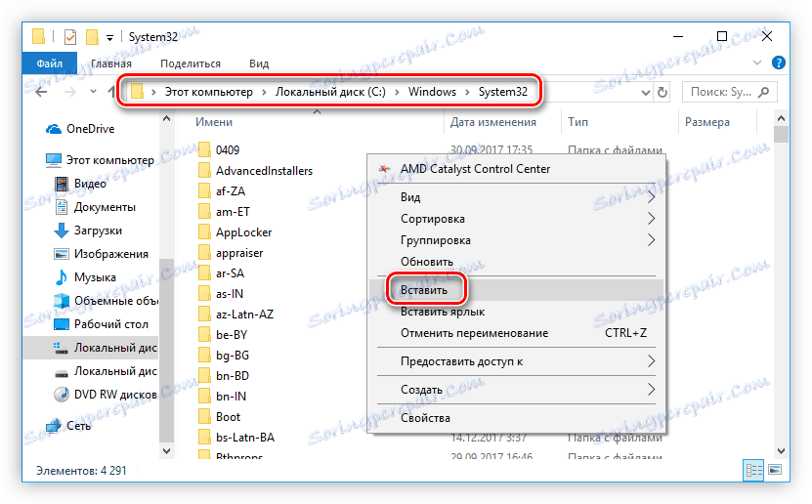Open Explorer help via the question mark icon
Screen dimensions: 812x504
point(779,63)
